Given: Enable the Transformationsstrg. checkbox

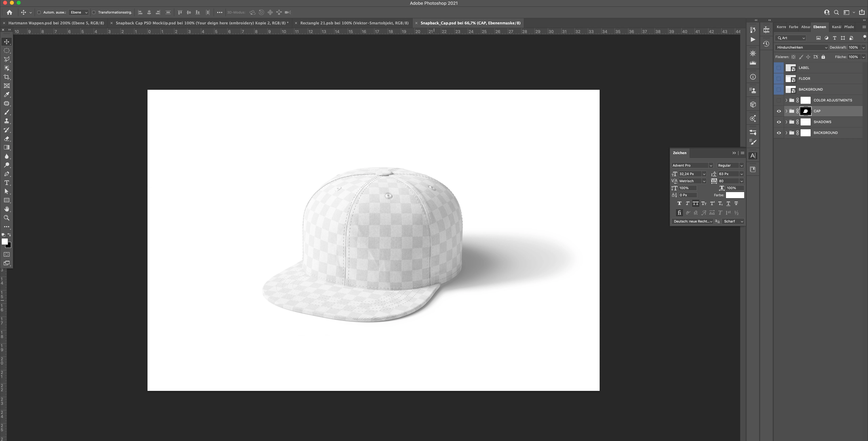Looking at the screenshot, I should coord(94,13).
